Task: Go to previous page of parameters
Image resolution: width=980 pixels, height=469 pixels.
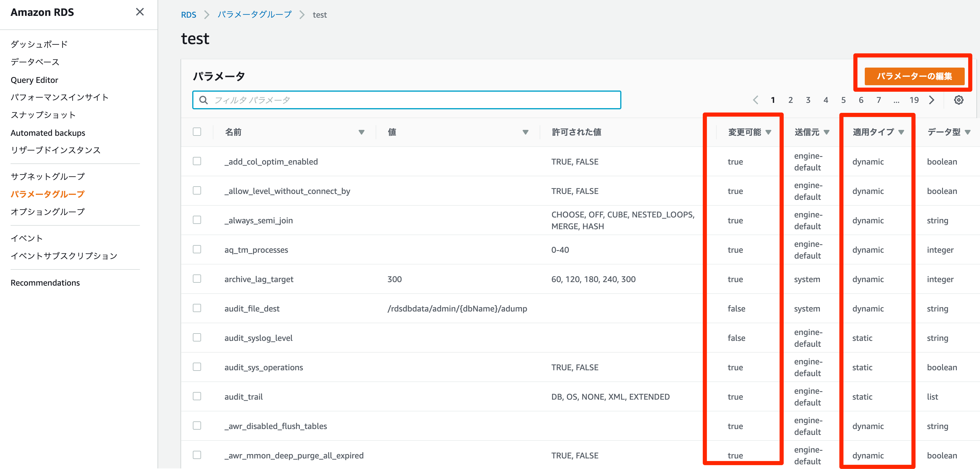Action: pos(755,100)
